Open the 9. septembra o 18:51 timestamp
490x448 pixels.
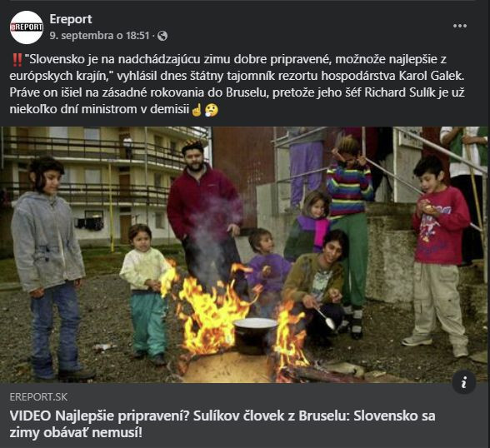(x=100, y=36)
